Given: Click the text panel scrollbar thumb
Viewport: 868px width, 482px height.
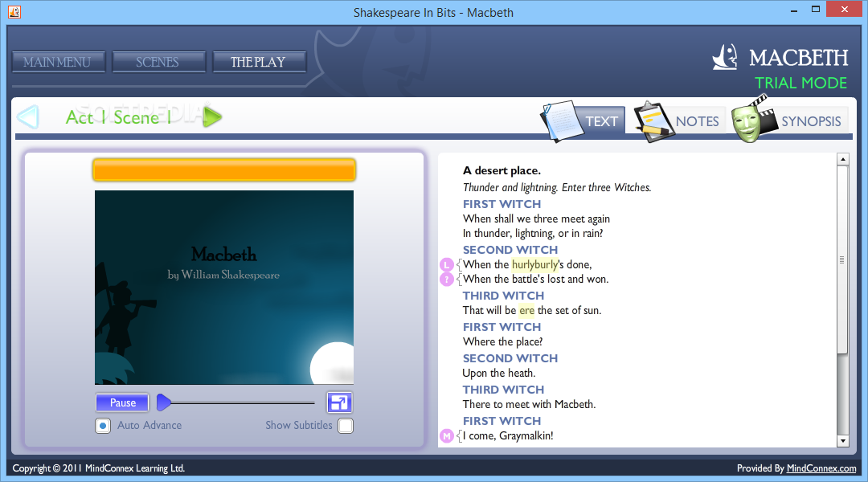Looking at the screenshot, I should (x=842, y=259).
